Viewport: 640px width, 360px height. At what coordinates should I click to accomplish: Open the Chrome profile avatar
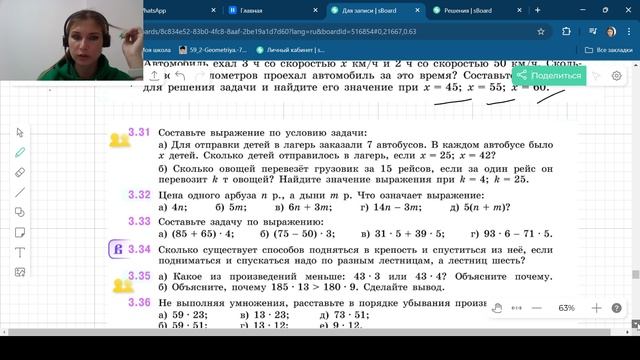pyautogui.click(x=611, y=31)
